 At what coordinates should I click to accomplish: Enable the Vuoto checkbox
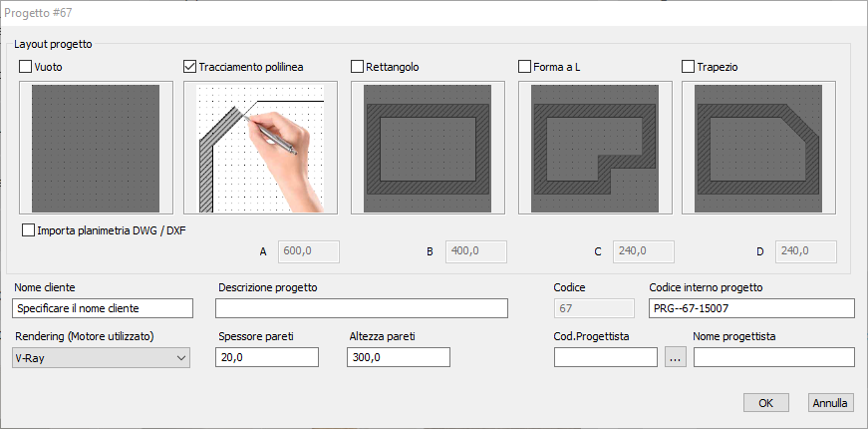[26, 67]
